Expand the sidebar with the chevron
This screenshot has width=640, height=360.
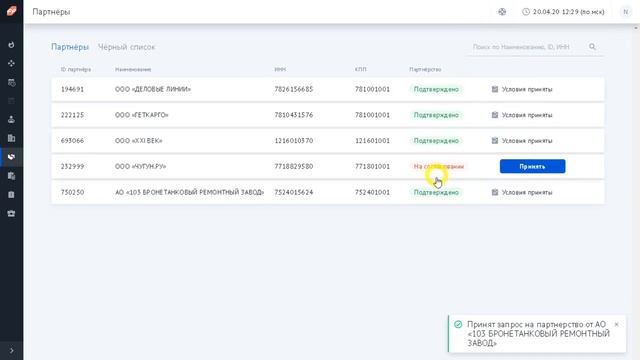pyautogui.click(x=11, y=350)
